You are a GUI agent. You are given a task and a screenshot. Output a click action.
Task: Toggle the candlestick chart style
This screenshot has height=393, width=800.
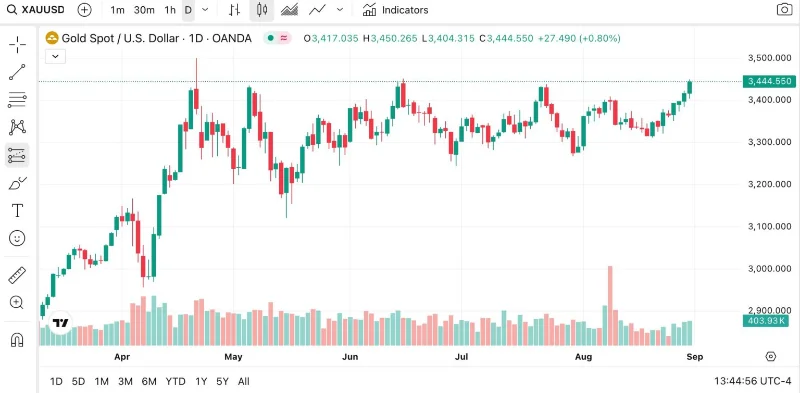coord(262,10)
